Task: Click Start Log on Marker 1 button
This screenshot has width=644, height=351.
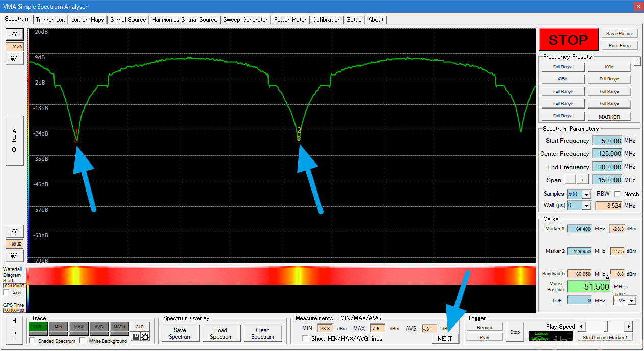Action: coord(605,337)
